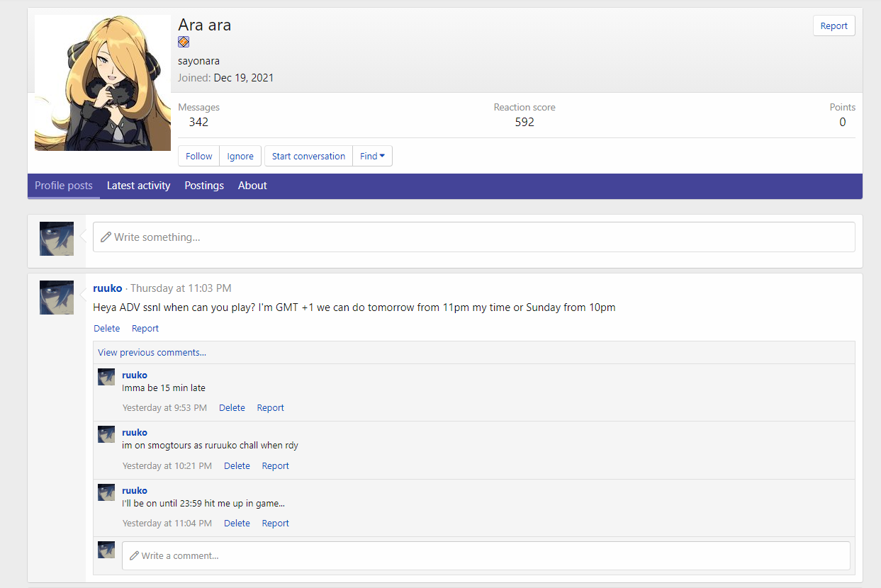
Task: Click the Yesterday at 9:53 PM timestamp
Action: pyautogui.click(x=164, y=408)
